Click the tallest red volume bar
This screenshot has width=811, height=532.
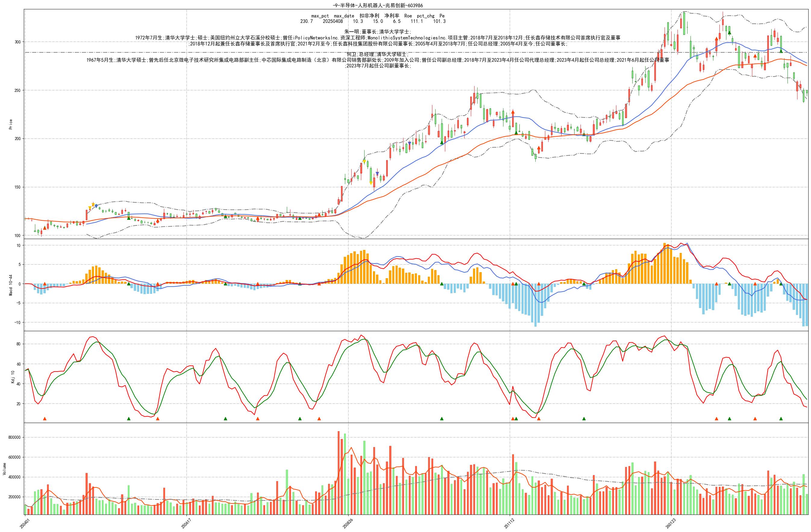click(x=338, y=473)
